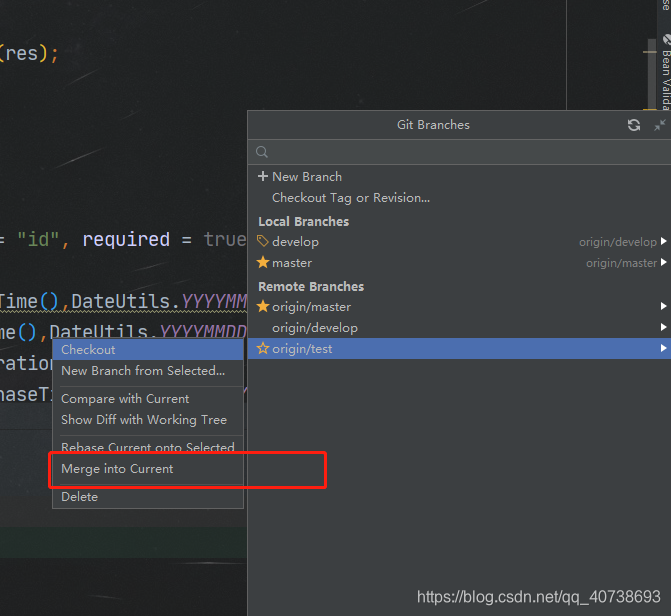Click the editor vertical scrollbar thumb

(x=652, y=73)
